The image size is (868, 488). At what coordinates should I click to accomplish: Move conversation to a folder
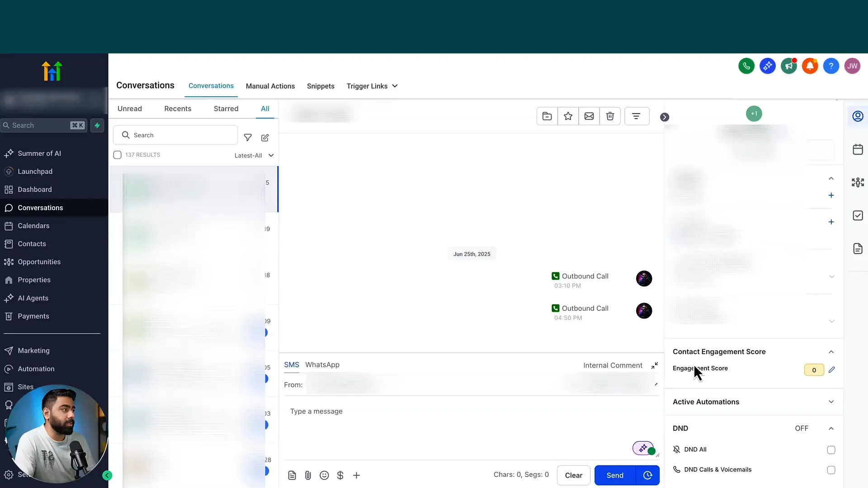click(547, 116)
